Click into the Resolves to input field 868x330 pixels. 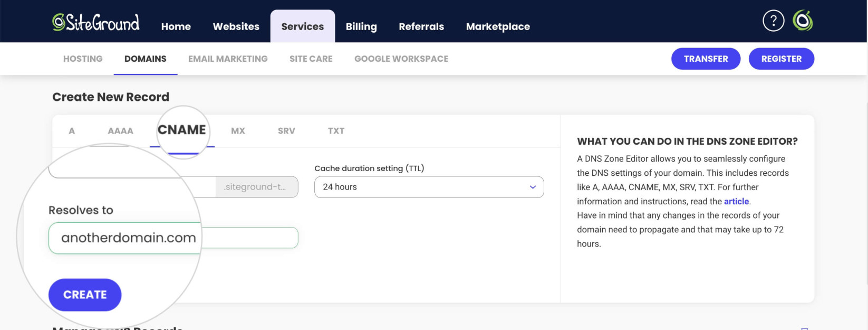[x=173, y=238]
